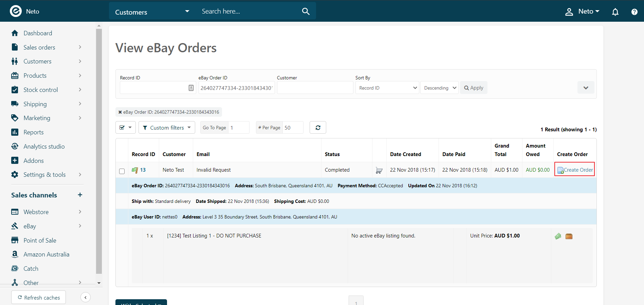Expand advanced filter options chevron
The height and width of the screenshot is (305, 644).
click(586, 88)
